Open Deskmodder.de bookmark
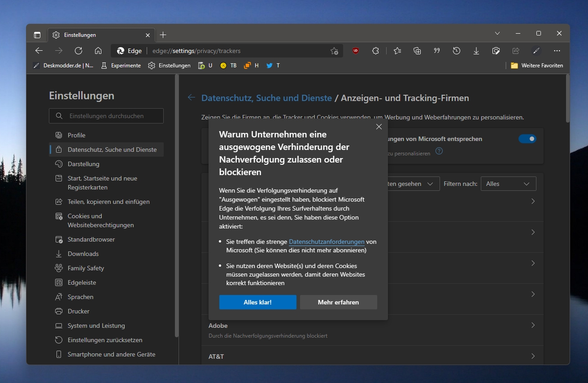This screenshot has height=383, width=588. click(63, 66)
